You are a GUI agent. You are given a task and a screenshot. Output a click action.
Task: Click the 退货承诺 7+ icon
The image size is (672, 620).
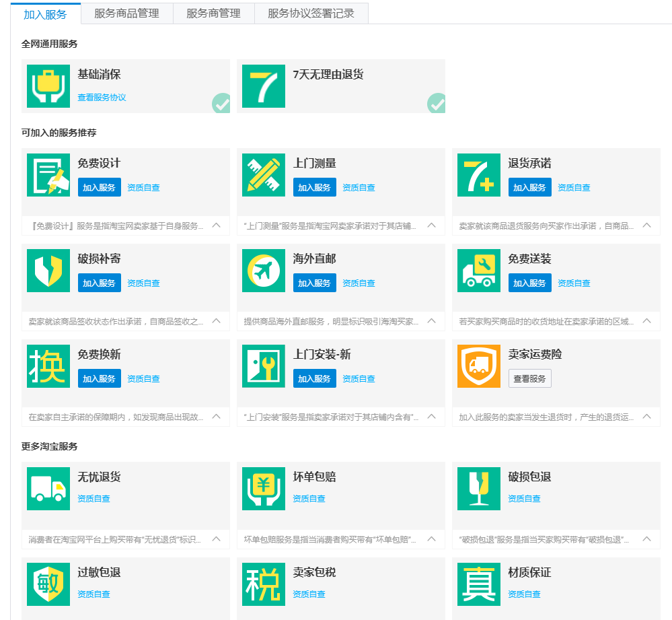479,175
